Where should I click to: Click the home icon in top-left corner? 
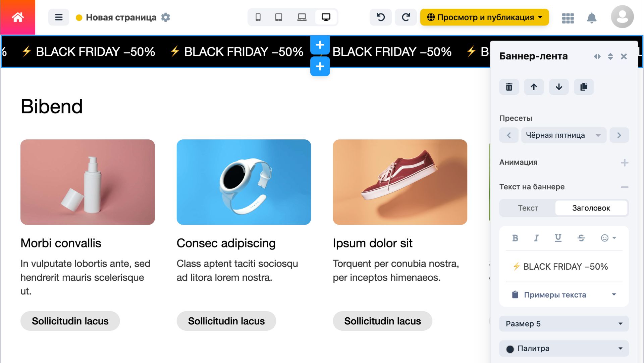point(17,17)
